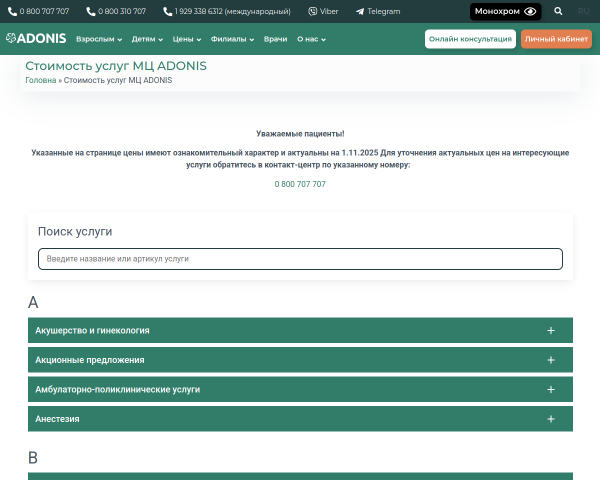This screenshot has width=600, height=480.
Task: Focus the service search input field
Action: pyautogui.click(x=300, y=259)
